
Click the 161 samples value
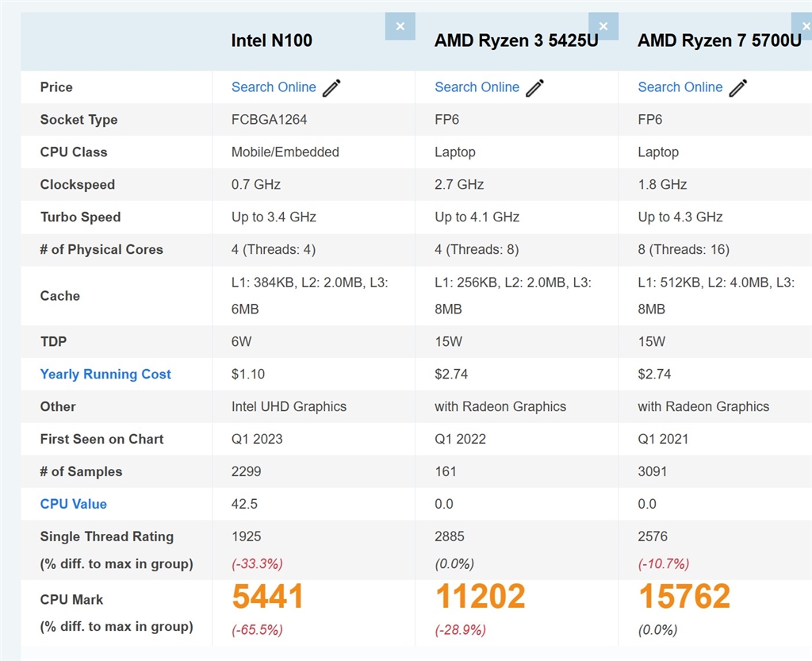pos(446,471)
